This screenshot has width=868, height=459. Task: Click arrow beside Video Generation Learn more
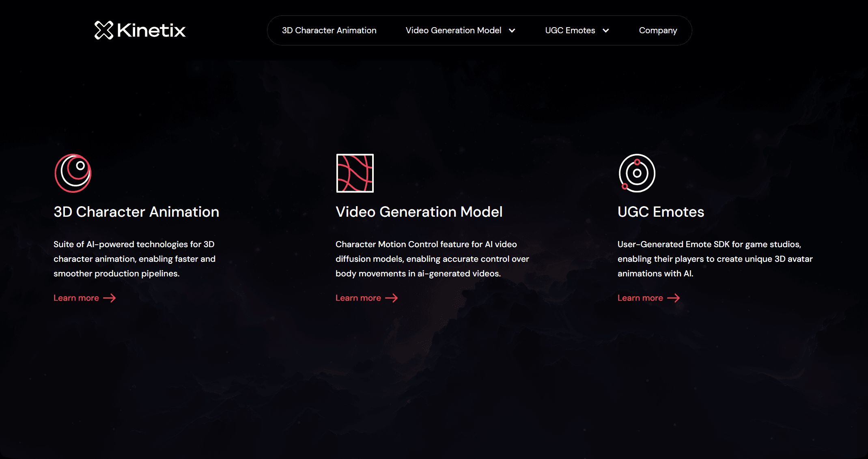[x=392, y=298]
